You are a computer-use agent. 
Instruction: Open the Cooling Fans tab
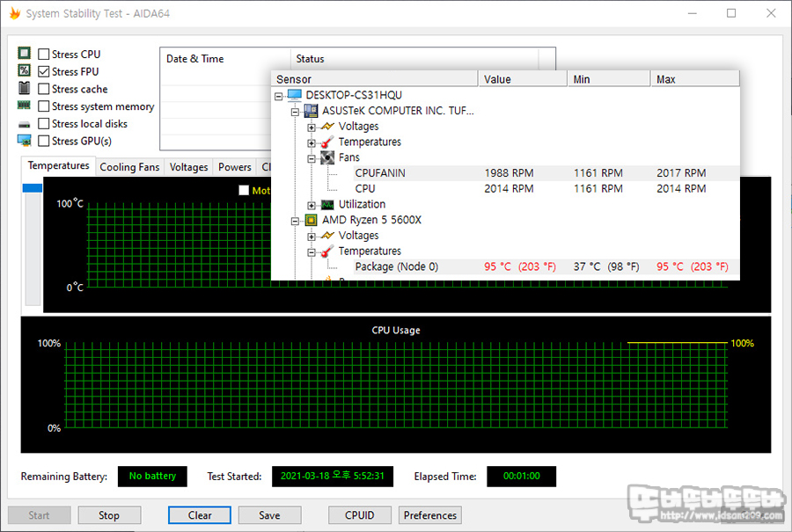(129, 167)
